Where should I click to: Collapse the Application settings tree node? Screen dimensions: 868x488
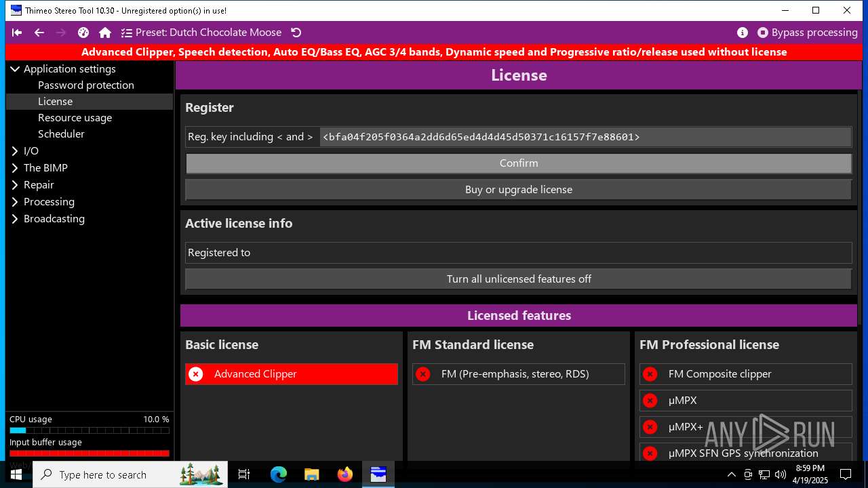15,68
